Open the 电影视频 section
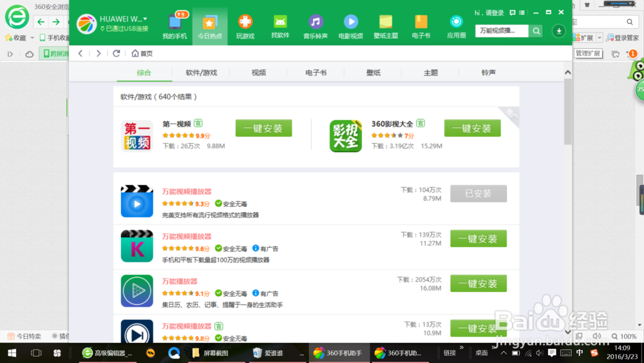644x363 pixels. tap(351, 26)
